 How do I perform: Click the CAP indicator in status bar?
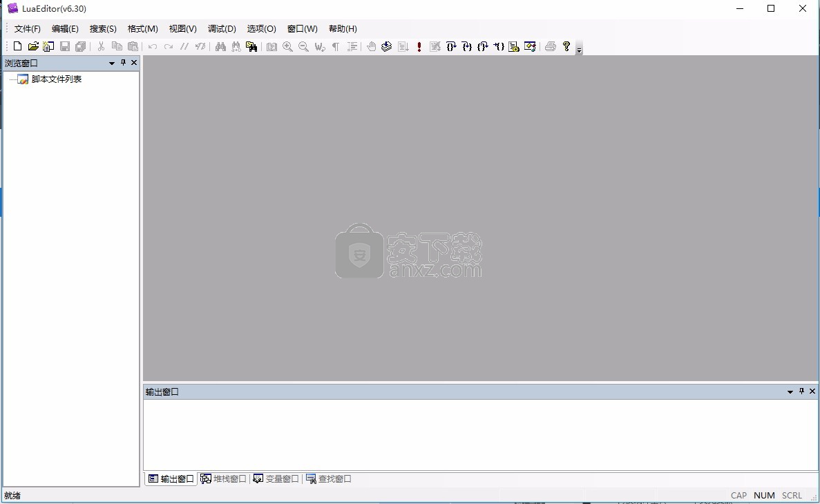click(x=738, y=496)
